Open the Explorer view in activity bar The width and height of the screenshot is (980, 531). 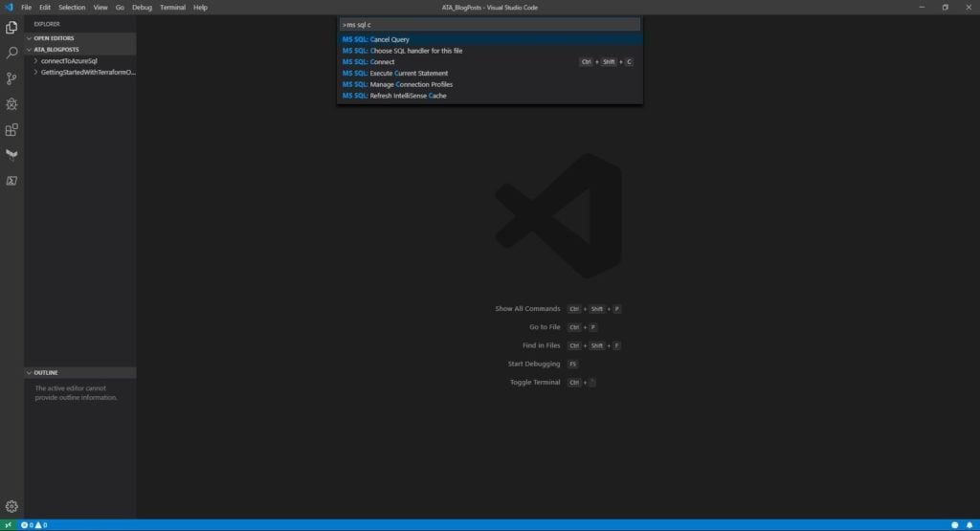click(x=11, y=28)
